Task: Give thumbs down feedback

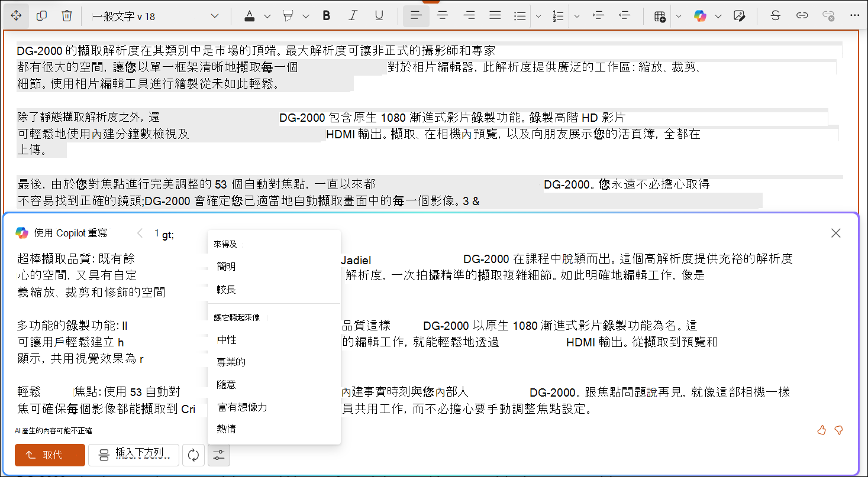Action: coord(838,430)
